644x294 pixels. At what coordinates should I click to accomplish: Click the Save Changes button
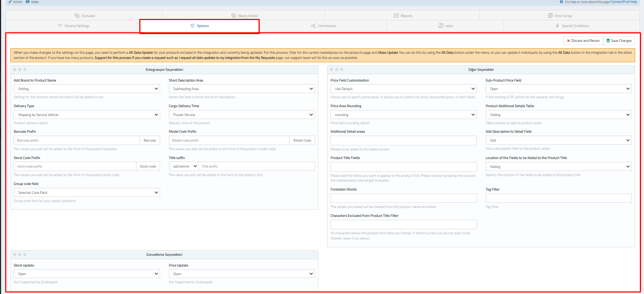point(619,41)
